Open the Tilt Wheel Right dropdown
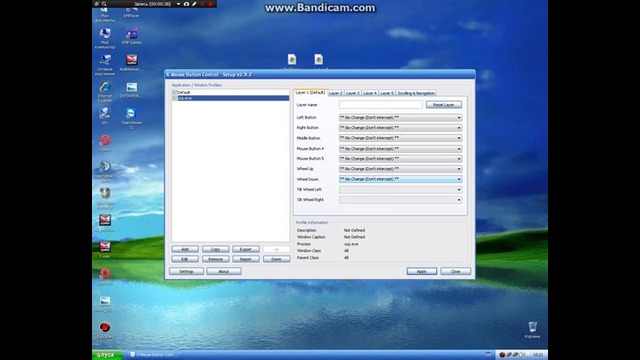The height and width of the screenshot is (360, 640). pyautogui.click(x=400, y=200)
